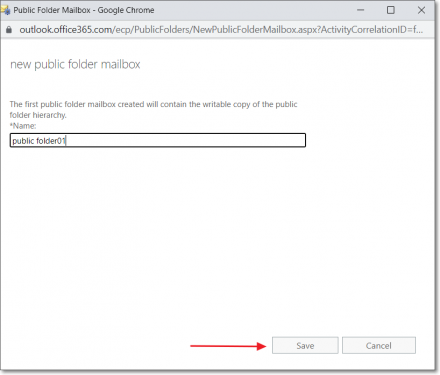Click the empty space right of the Name field

pos(367,140)
